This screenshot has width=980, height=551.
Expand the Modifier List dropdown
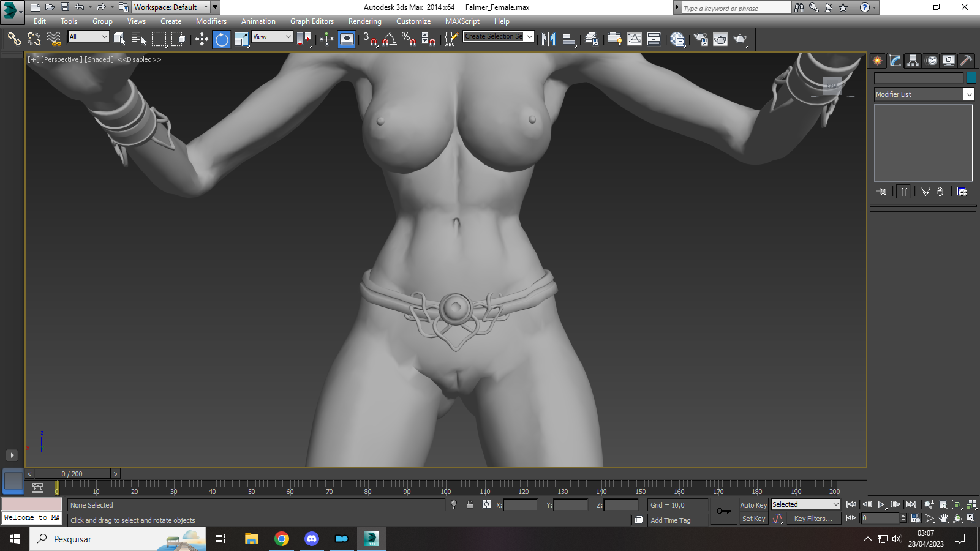point(924,94)
